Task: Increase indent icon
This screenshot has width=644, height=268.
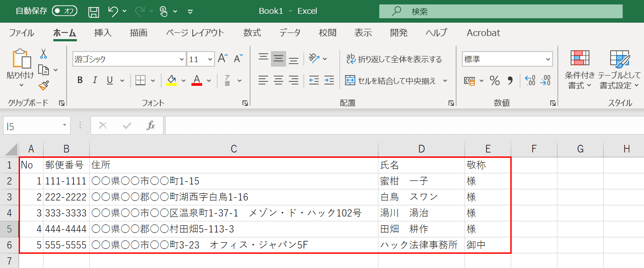Action: (329, 80)
